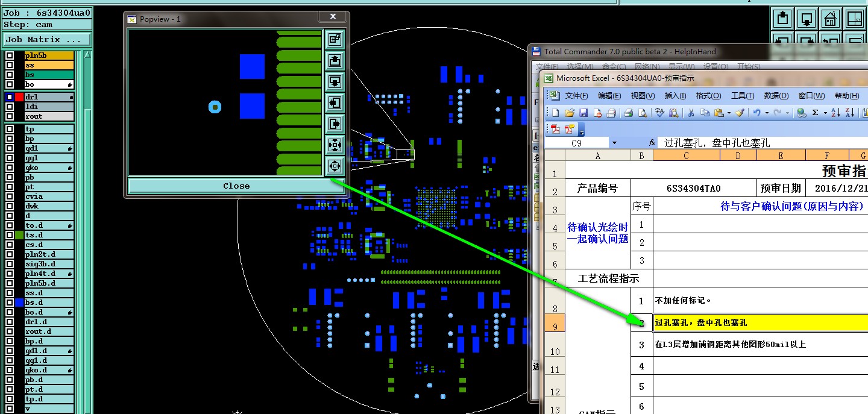This screenshot has width=868, height=414.
Task: Click the red color swatch beside drl
Action: [19, 97]
